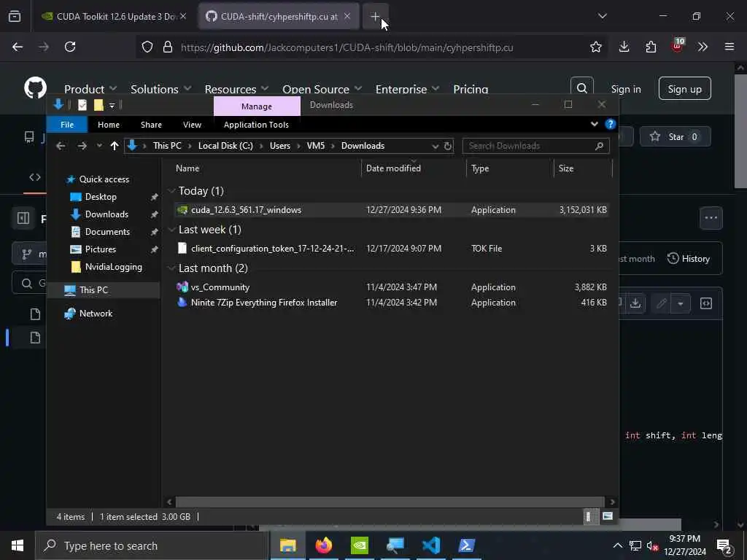This screenshot has height=560, width=747.
Task: Open the file History link on GitHub
Action: (x=689, y=259)
